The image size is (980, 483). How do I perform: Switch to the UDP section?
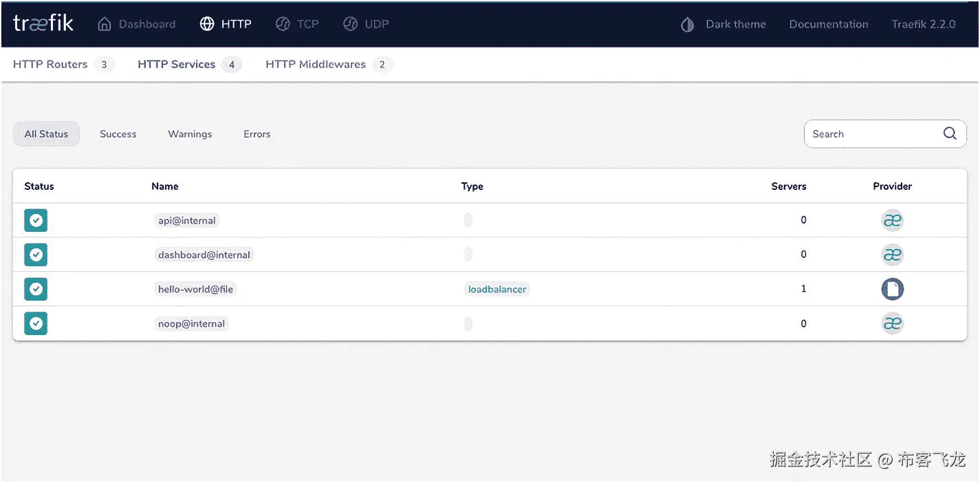[366, 24]
